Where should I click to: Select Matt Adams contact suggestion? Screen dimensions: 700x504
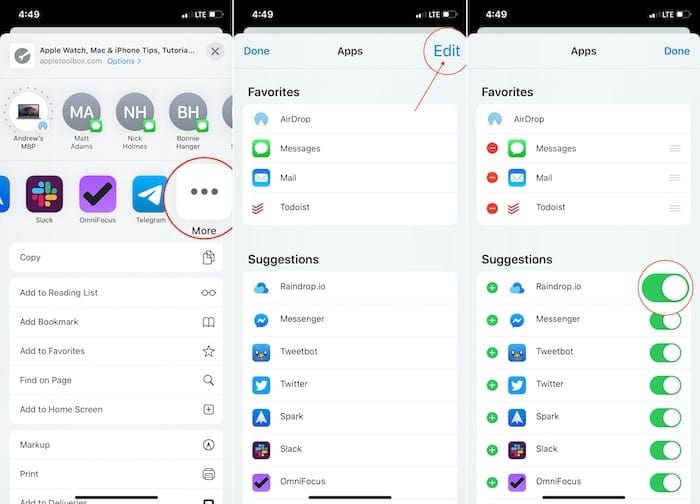[x=82, y=121]
